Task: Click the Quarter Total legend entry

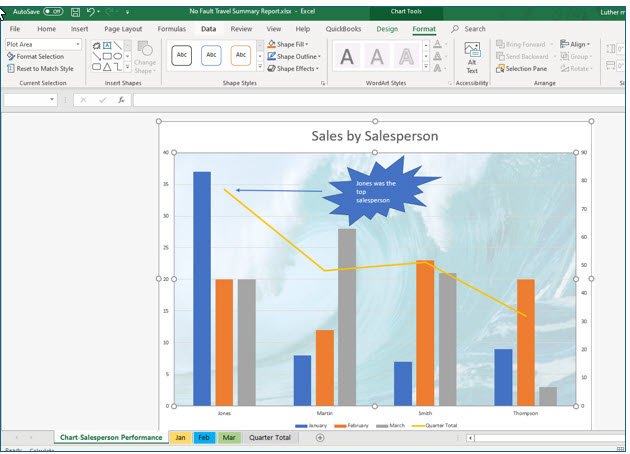Action: tap(435, 425)
